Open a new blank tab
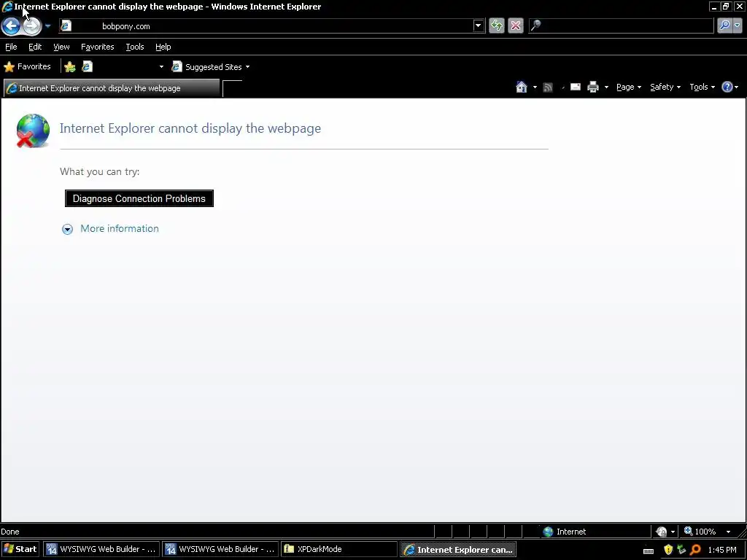The image size is (747, 560). point(233,88)
